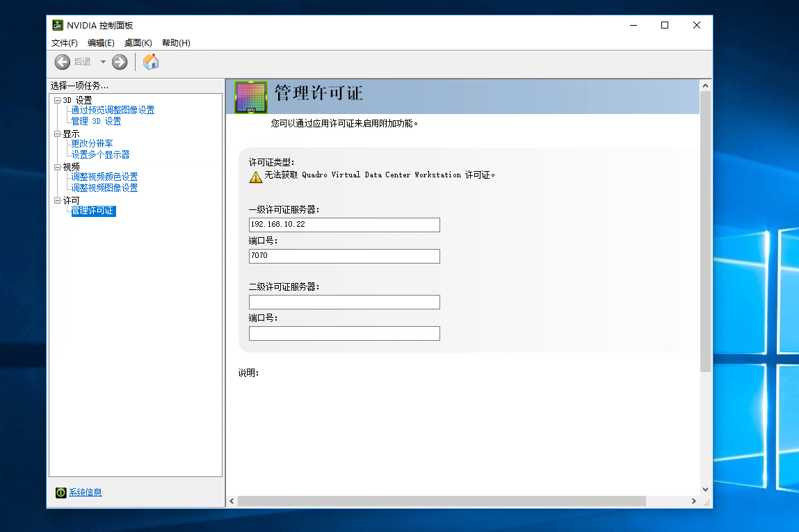This screenshot has height=532, width=799.
Task: Click the horizontal scrollbar left arrow
Action: point(232,501)
